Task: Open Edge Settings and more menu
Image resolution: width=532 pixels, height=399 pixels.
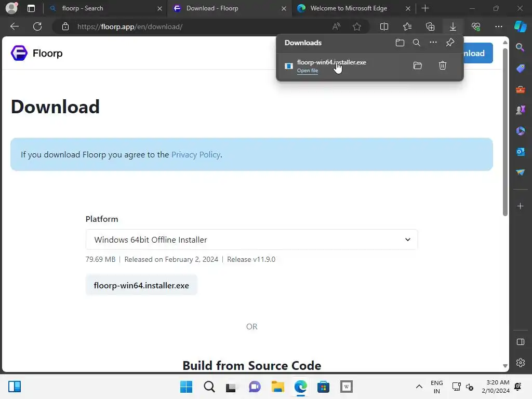Action: point(498,26)
